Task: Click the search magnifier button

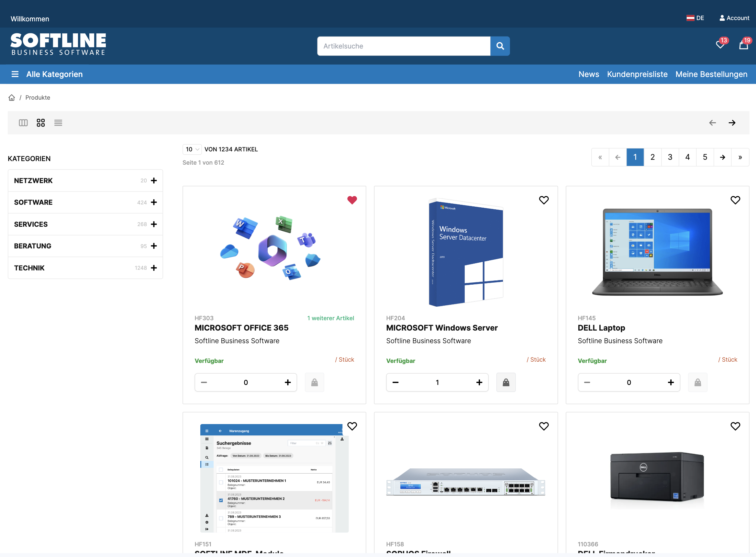Action: [500, 46]
